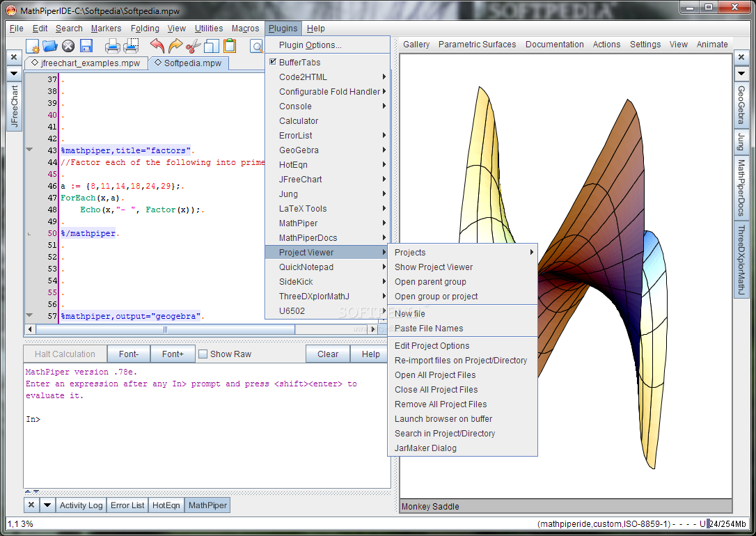The image size is (756, 536).
Task: Click console Help button
Action: click(x=371, y=354)
